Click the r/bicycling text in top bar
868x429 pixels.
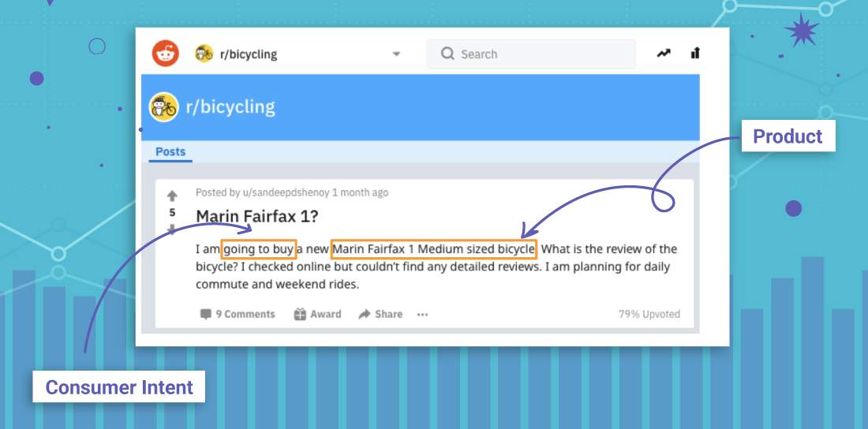click(249, 54)
